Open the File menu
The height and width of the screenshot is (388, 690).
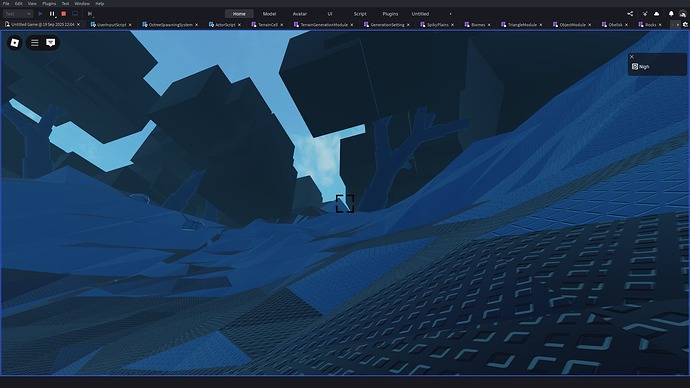click(x=6, y=4)
